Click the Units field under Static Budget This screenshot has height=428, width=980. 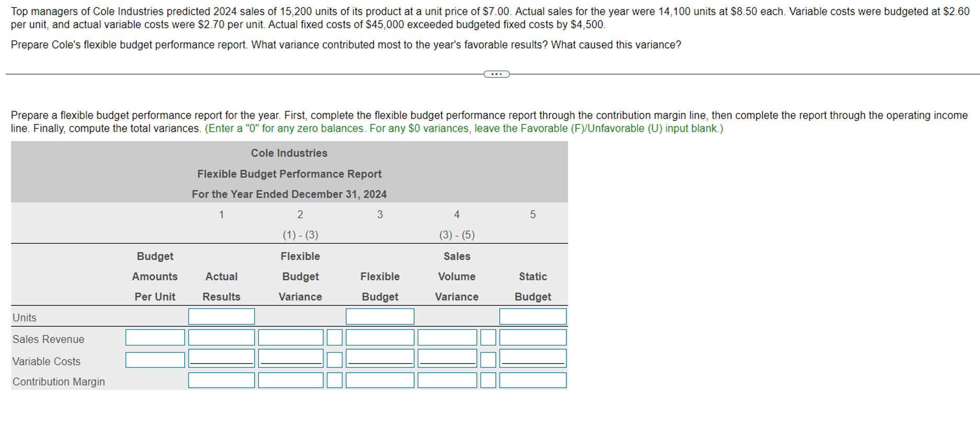click(532, 316)
